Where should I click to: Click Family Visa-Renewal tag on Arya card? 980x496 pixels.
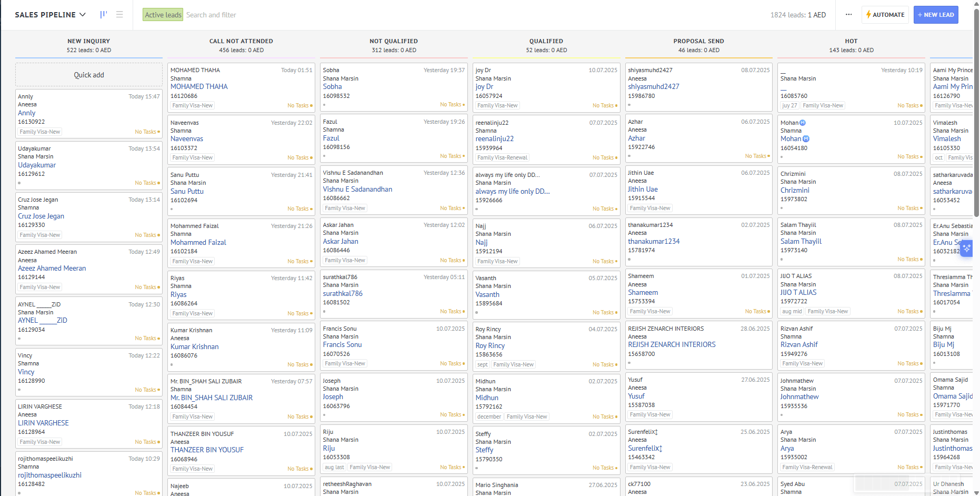[x=807, y=467]
